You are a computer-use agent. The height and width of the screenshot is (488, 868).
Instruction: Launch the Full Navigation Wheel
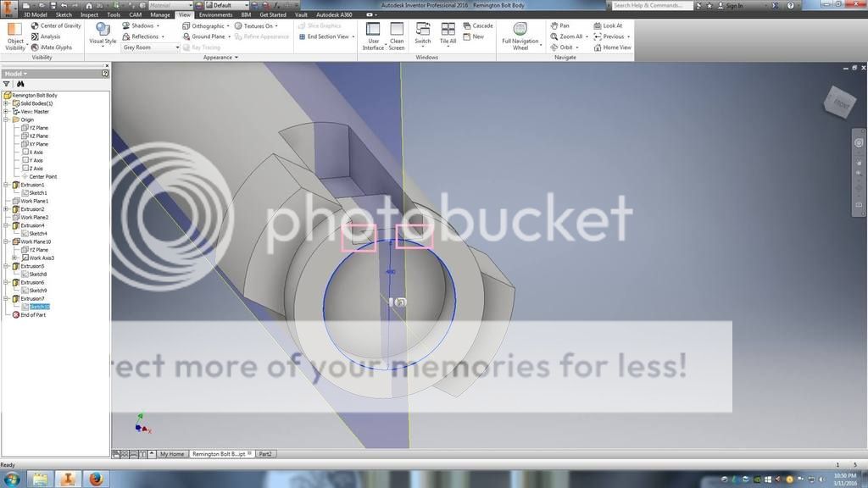click(520, 35)
